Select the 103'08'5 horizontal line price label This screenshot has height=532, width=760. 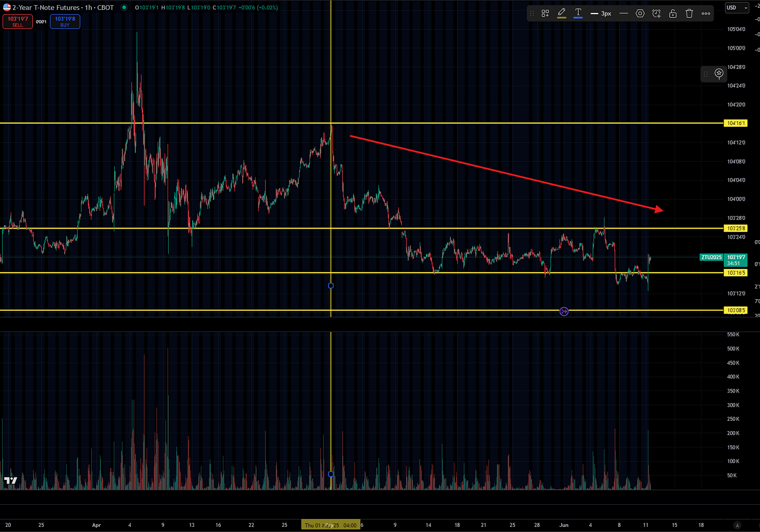pos(735,310)
